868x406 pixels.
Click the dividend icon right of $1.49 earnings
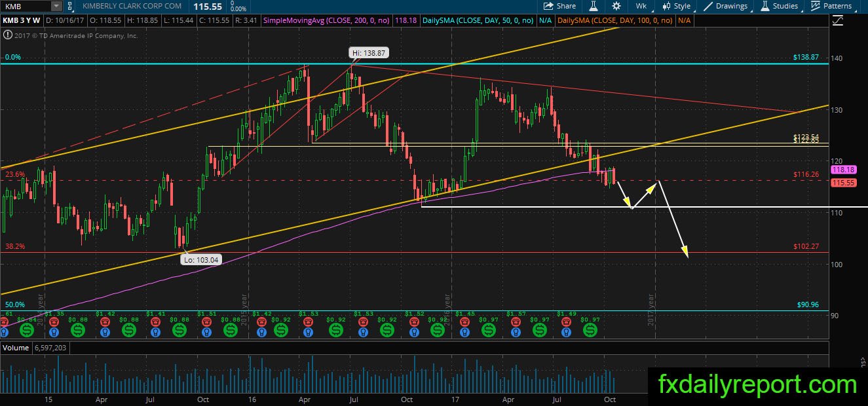(590, 330)
